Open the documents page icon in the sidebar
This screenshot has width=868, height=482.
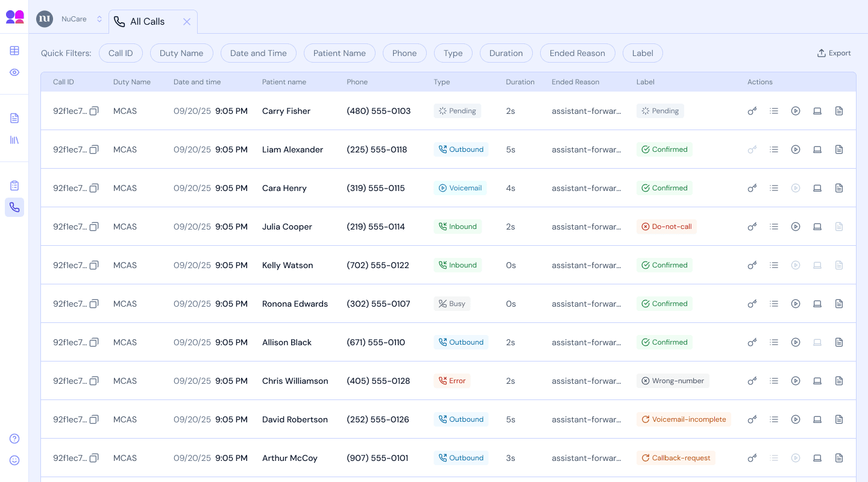tap(14, 118)
